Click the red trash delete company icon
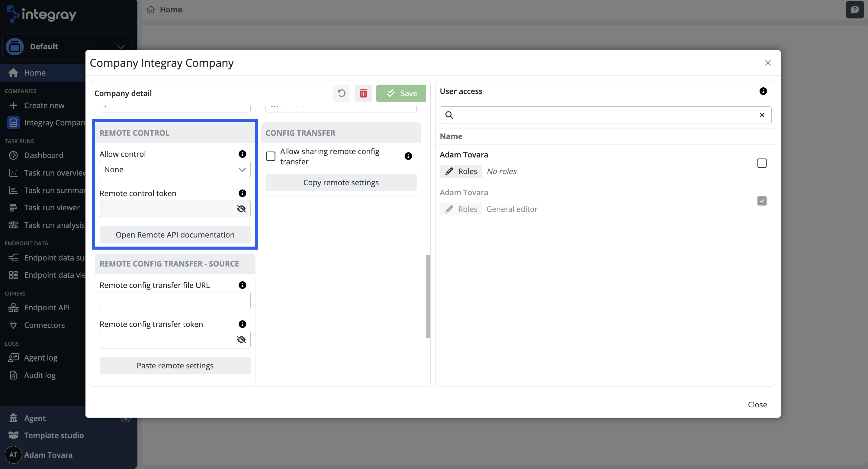868x469 pixels. (x=363, y=93)
